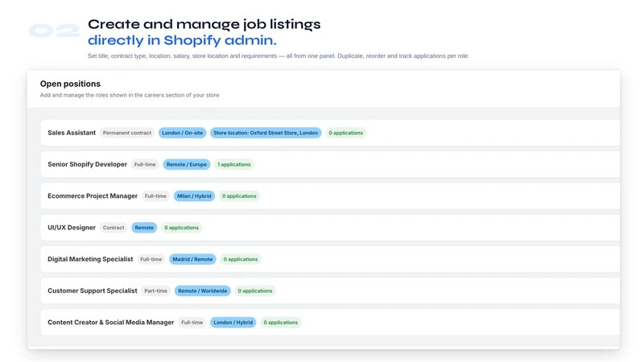View UI/UX Designer 0 applications badge
Screen dimensions: 644x362
[x=182, y=228]
